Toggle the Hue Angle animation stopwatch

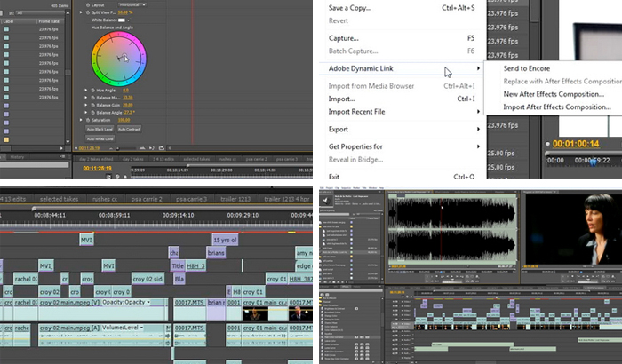[93, 91]
